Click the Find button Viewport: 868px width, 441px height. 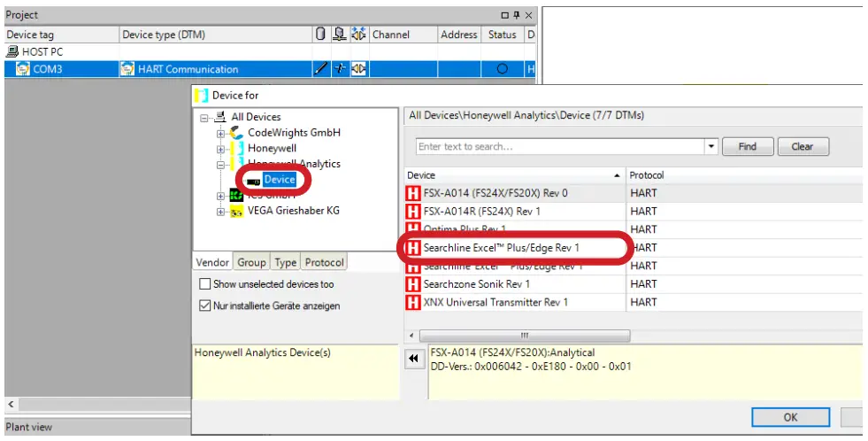[748, 147]
